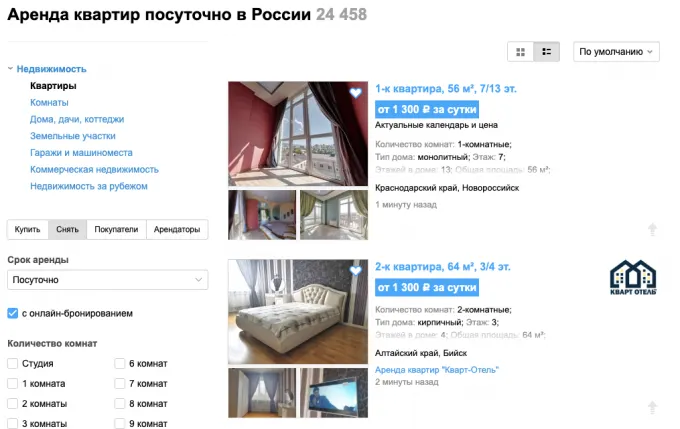Tick the 6 комнат checkbox
Viewport: 680px width, 429px height.
pos(120,364)
